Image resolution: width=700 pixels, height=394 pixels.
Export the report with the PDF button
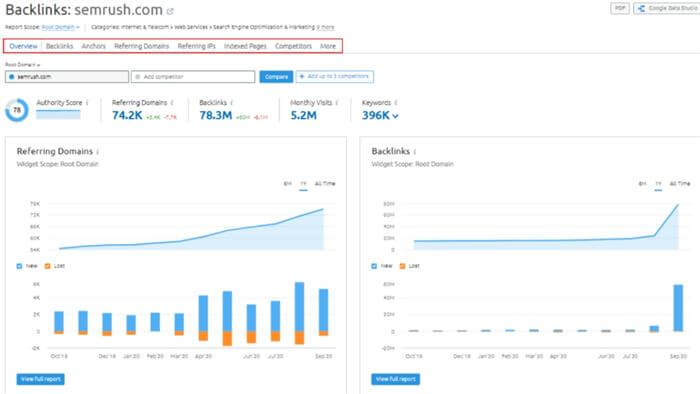pos(620,8)
